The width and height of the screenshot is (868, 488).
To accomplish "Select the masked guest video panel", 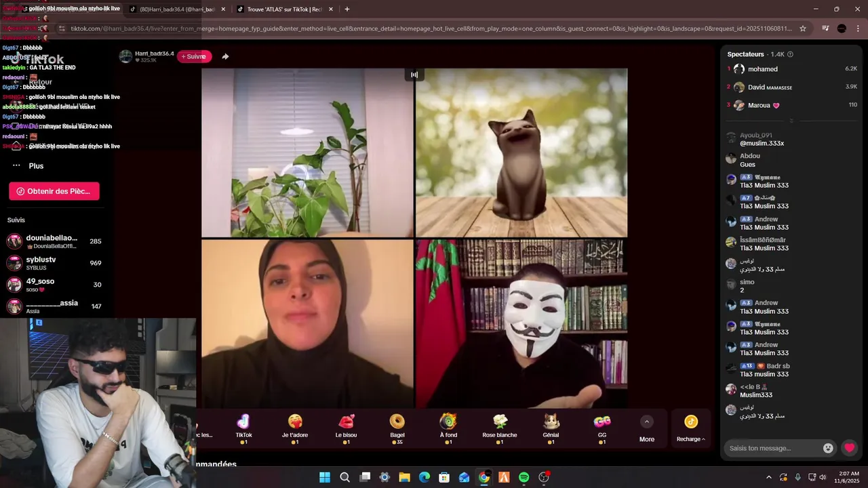I will pyautogui.click(x=521, y=324).
